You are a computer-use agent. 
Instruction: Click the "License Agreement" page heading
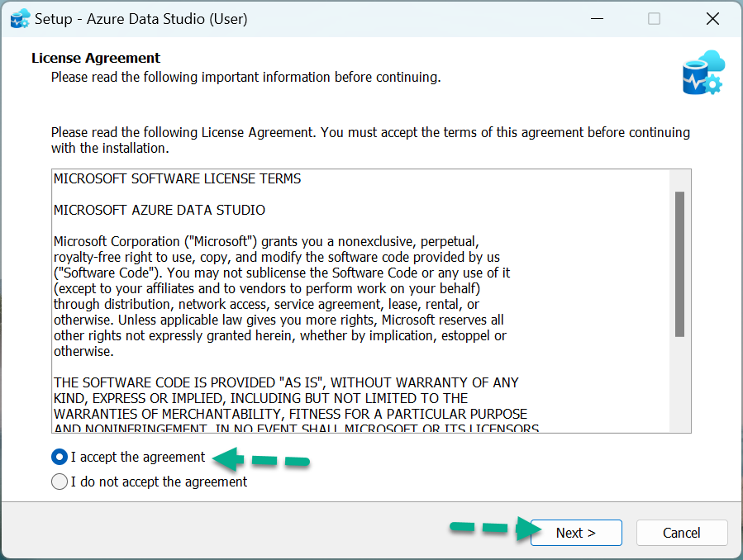(x=96, y=58)
